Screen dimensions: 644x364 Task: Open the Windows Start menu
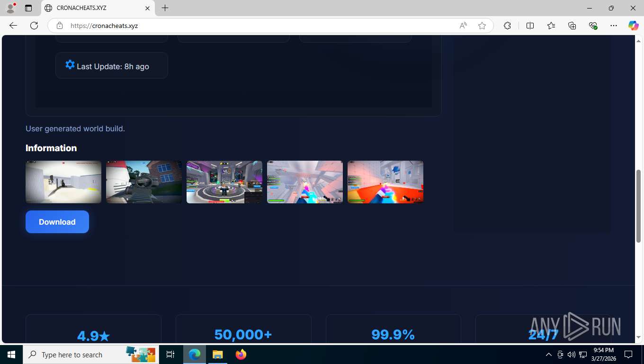11,355
